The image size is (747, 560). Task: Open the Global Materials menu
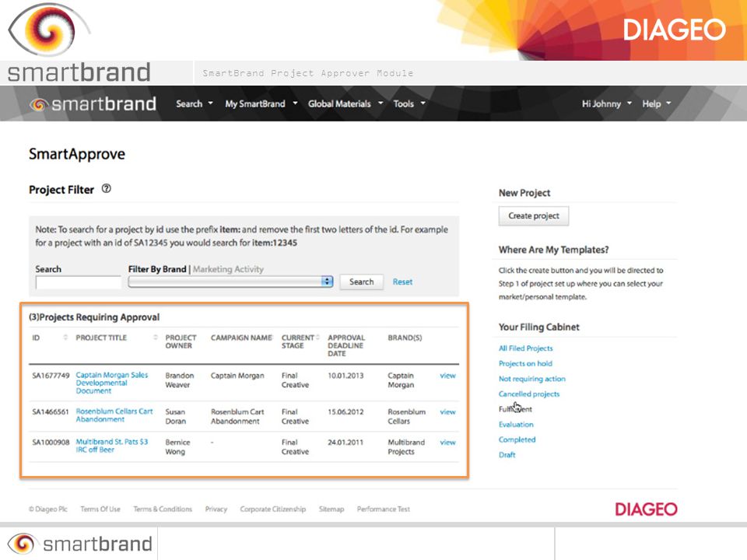[345, 103]
